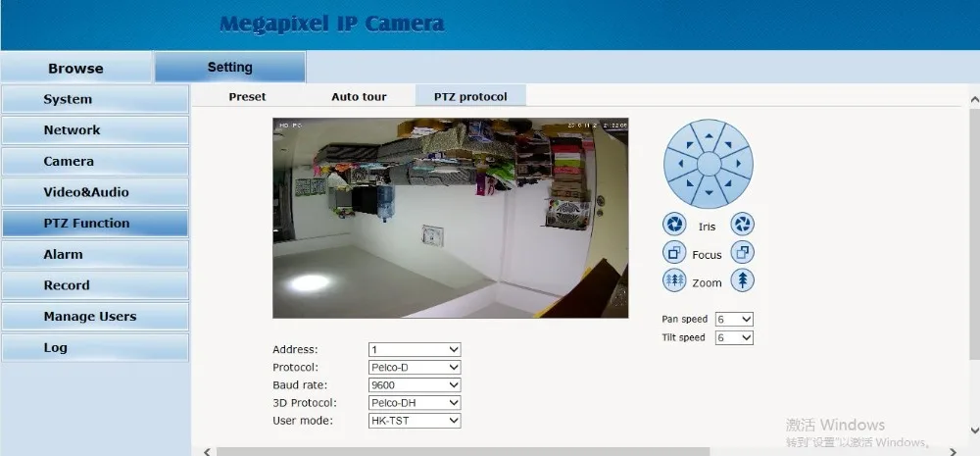The height and width of the screenshot is (456, 980).
Task: Open the Video&Audio settings section
Action: [x=95, y=192]
